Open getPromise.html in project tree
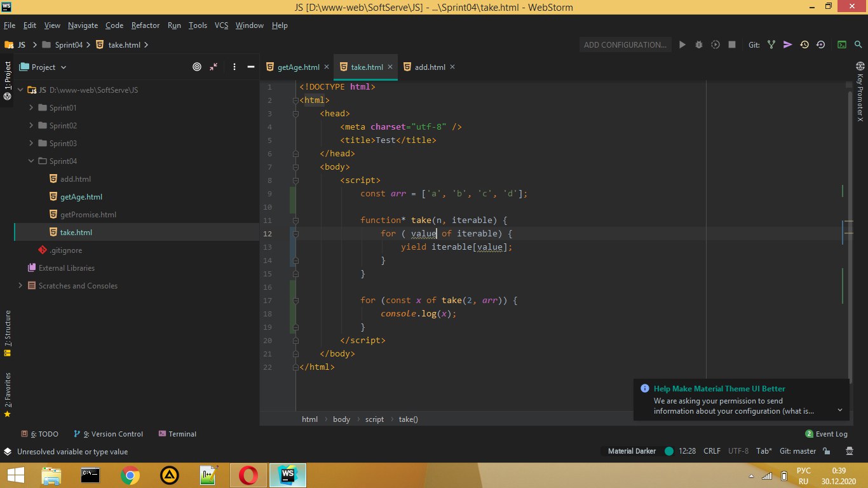This screenshot has height=488, width=868. (88, 214)
